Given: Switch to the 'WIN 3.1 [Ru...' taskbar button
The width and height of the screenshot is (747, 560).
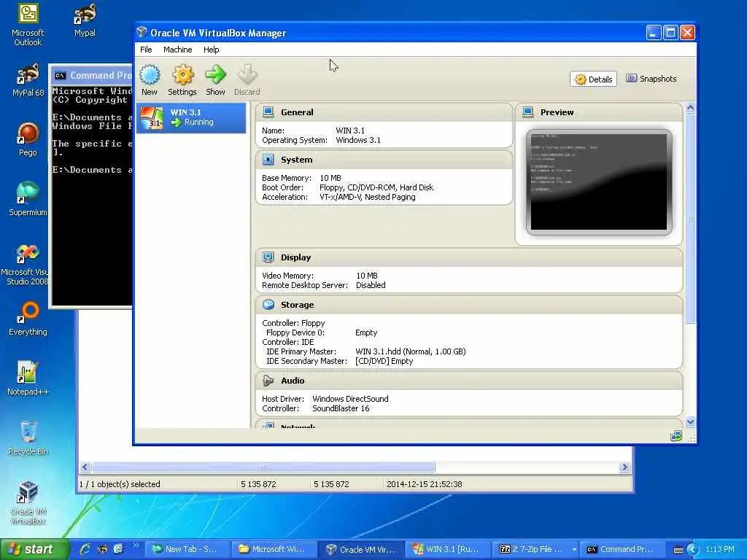Looking at the screenshot, I should [x=448, y=549].
